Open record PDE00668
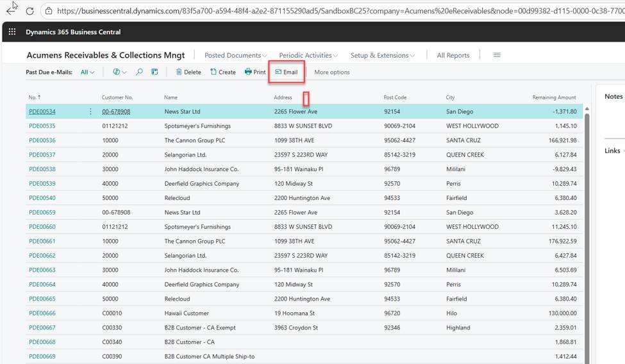Image resolution: width=625 pixels, height=364 pixels. 42,342
